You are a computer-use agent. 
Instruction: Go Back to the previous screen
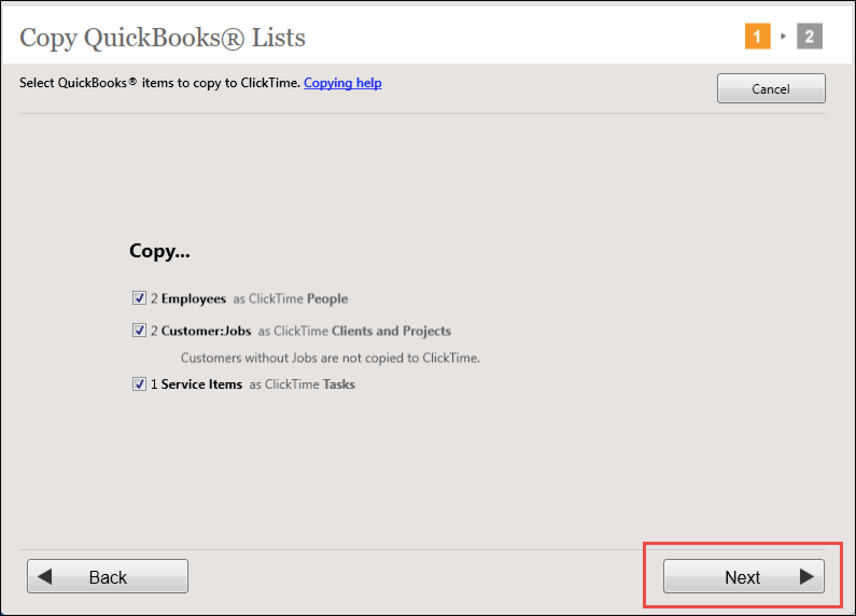click(x=108, y=577)
